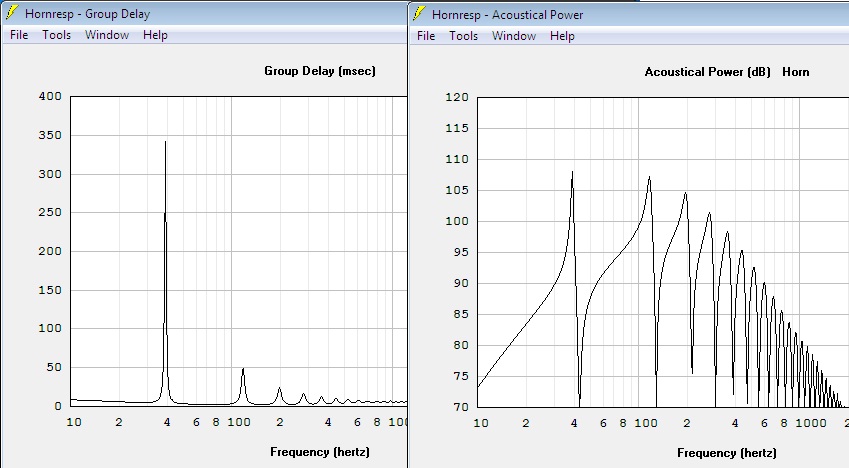Open File menu in Group Delay window
849x468 pixels.
pyautogui.click(x=19, y=35)
